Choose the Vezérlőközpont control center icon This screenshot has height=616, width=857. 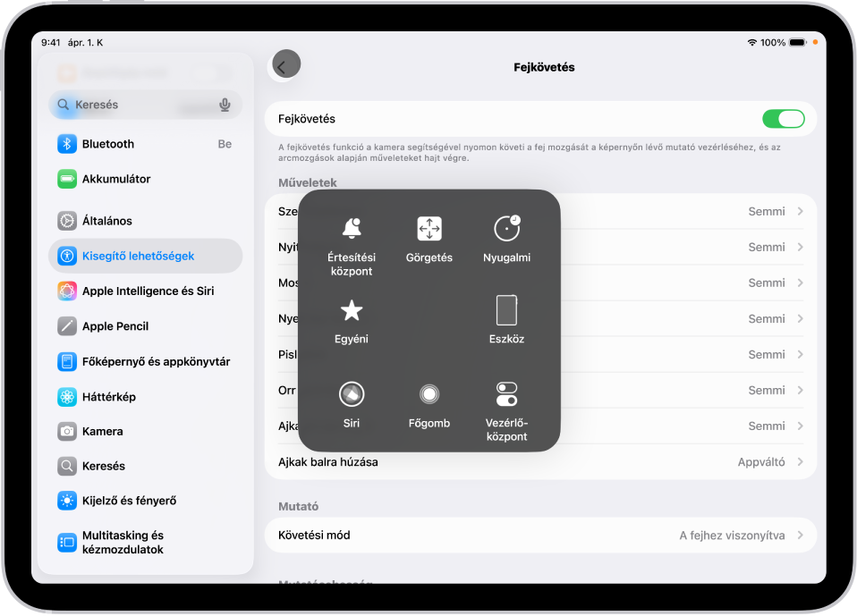(506, 393)
